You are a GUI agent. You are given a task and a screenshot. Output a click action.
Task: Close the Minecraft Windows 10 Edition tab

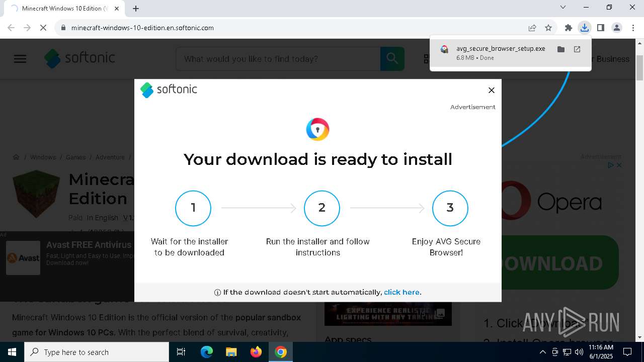coord(117,9)
